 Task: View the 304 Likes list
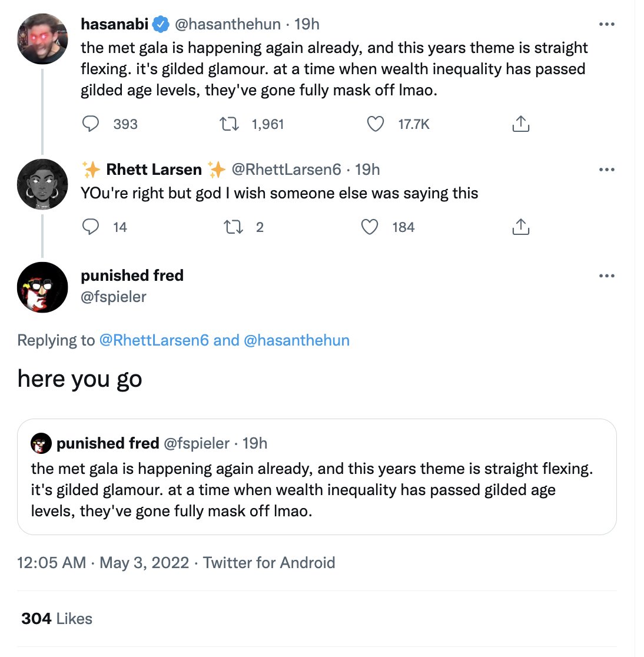pos(57,619)
